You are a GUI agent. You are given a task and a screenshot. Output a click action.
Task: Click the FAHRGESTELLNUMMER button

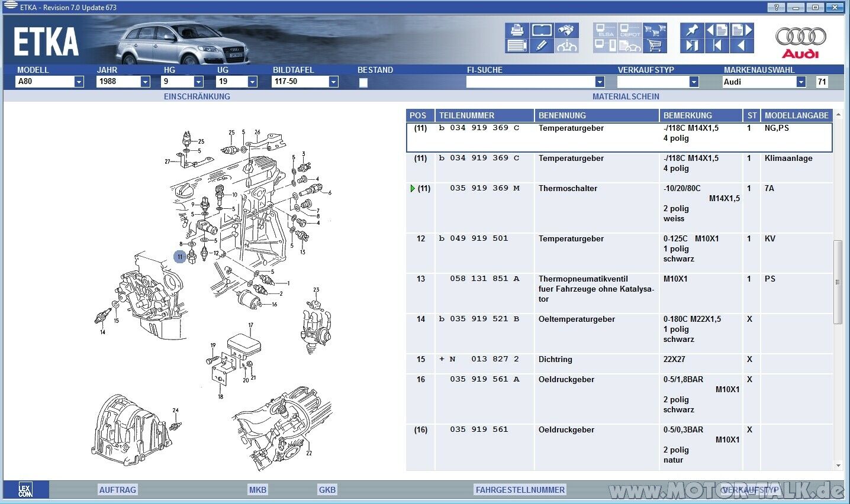click(520, 490)
